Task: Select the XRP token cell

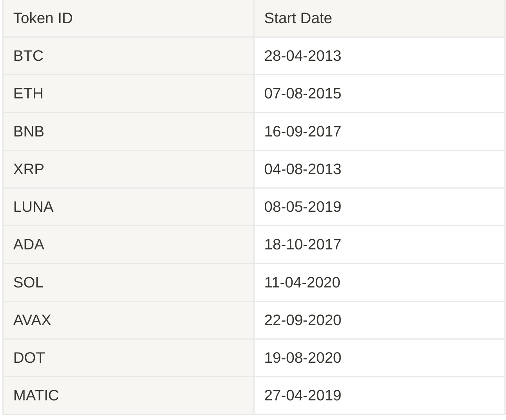Action: pos(128,169)
